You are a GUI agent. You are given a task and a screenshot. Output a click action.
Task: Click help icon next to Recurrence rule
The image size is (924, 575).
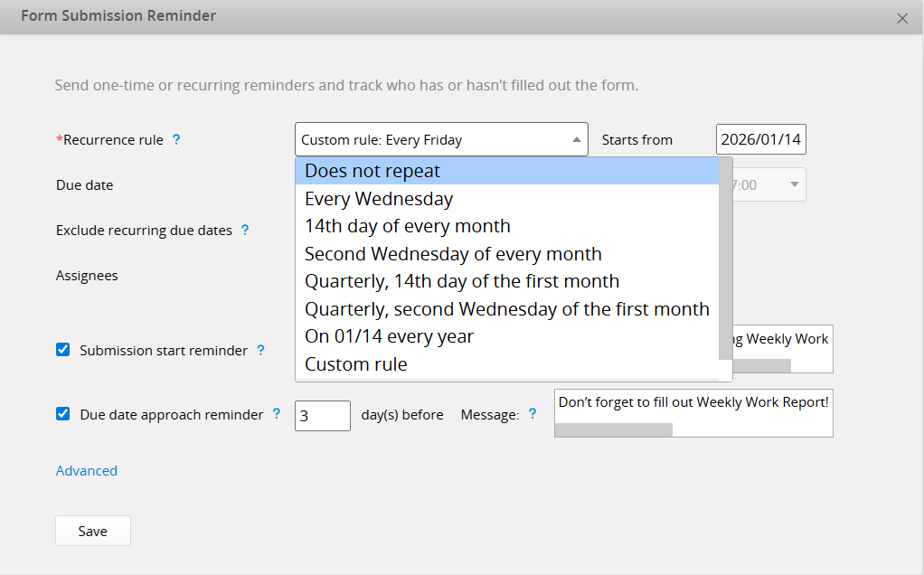pyautogui.click(x=176, y=140)
